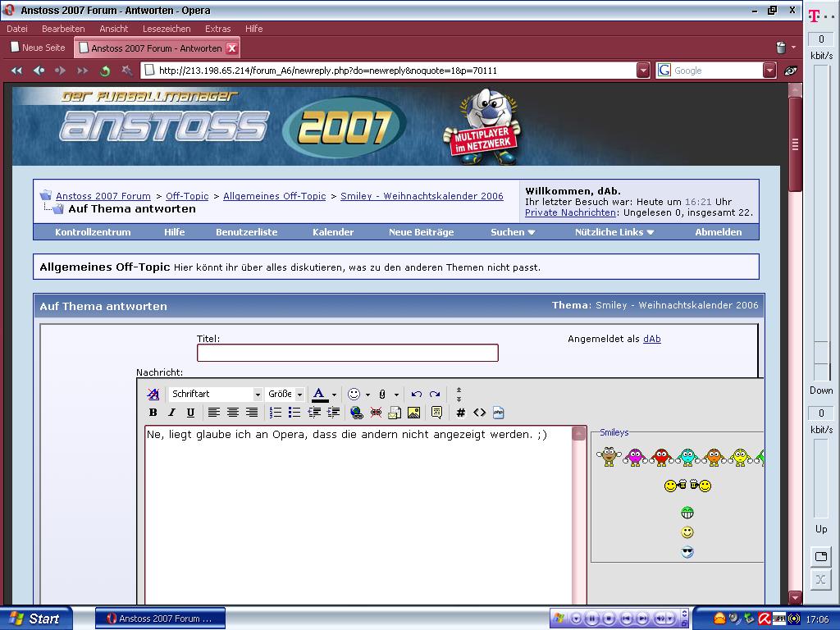Wrap selection in quote tags

point(436,413)
